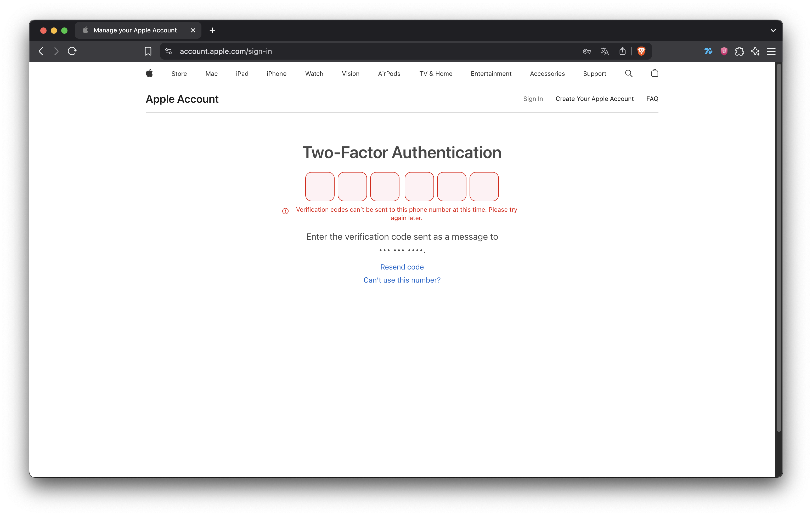Click the Resend code link

pyautogui.click(x=402, y=267)
